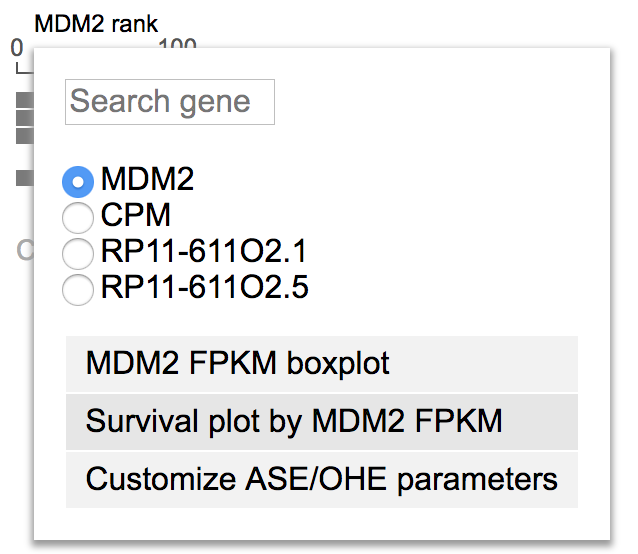Viewport: 638px width, 554px height.
Task: Select the MDM2 radio button
Action: (x=78, y=181)
